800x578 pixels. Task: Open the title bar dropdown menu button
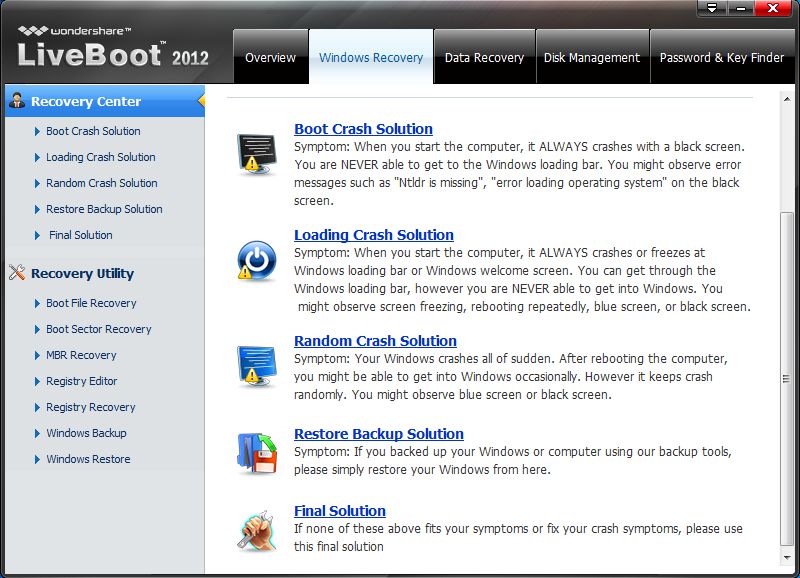pyautogui.click(x=712, y=8)
